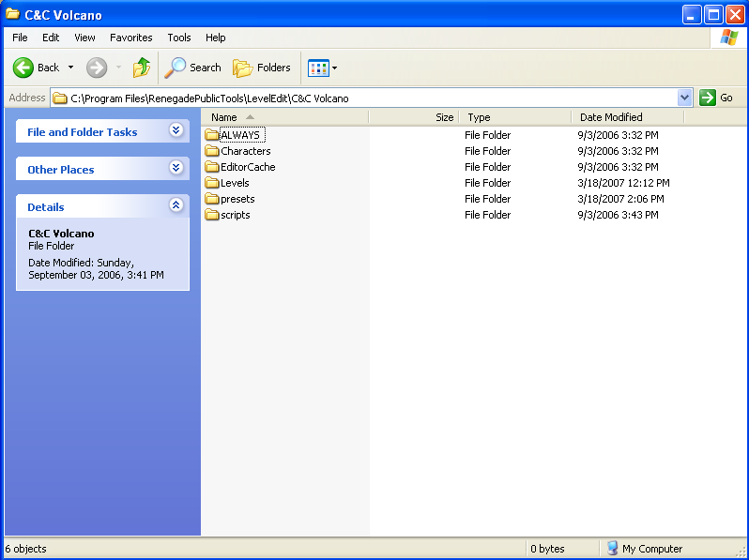This screenshot has height=560, width=749.
Task: Click the Name column header
Action: coord(224,117)
